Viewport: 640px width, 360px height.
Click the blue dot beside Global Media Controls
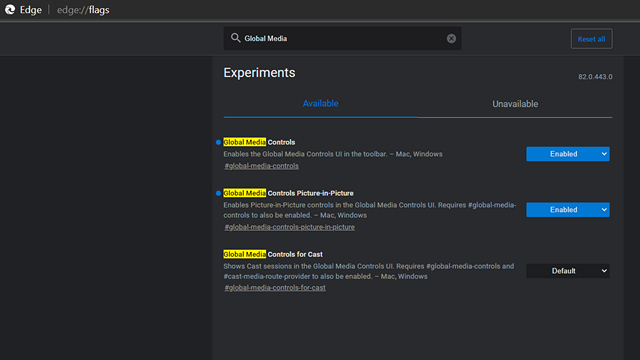point(218,142)
